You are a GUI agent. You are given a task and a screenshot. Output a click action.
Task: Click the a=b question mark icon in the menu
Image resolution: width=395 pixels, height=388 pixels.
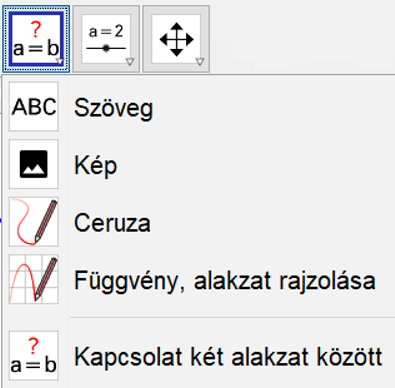pyautogui.click(x=34, y=356)
